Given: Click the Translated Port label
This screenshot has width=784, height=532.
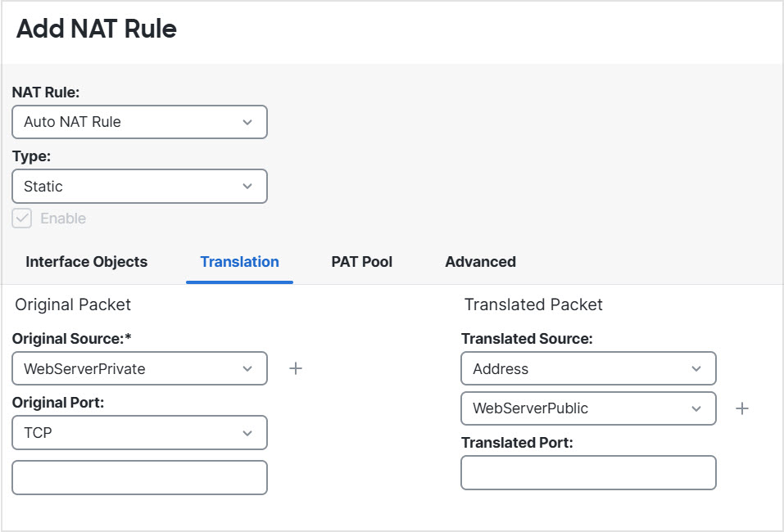Looking at the screenshot, I should [517, 443].
